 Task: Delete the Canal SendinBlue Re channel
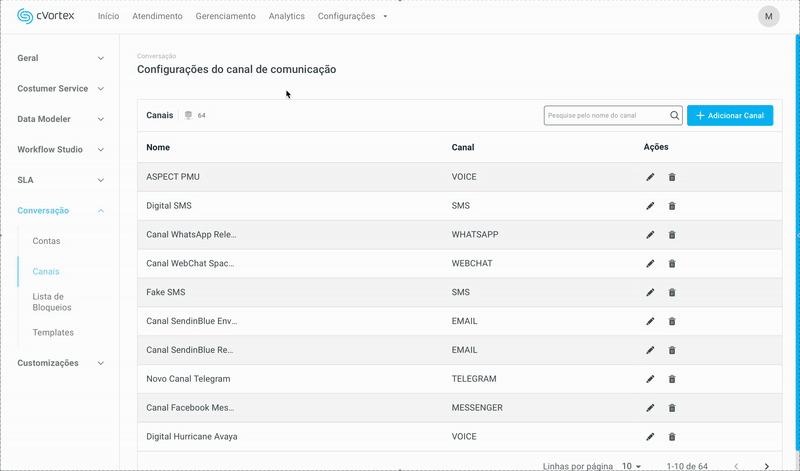(672, 350)
